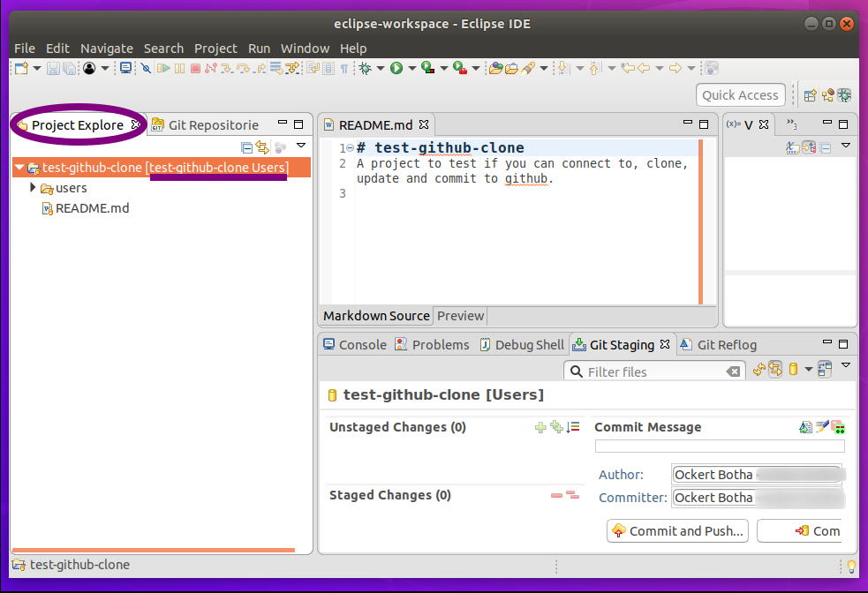868x593 pixels.
Task: Open the dropdown next to New icon
Action: [x=37, y=68]
